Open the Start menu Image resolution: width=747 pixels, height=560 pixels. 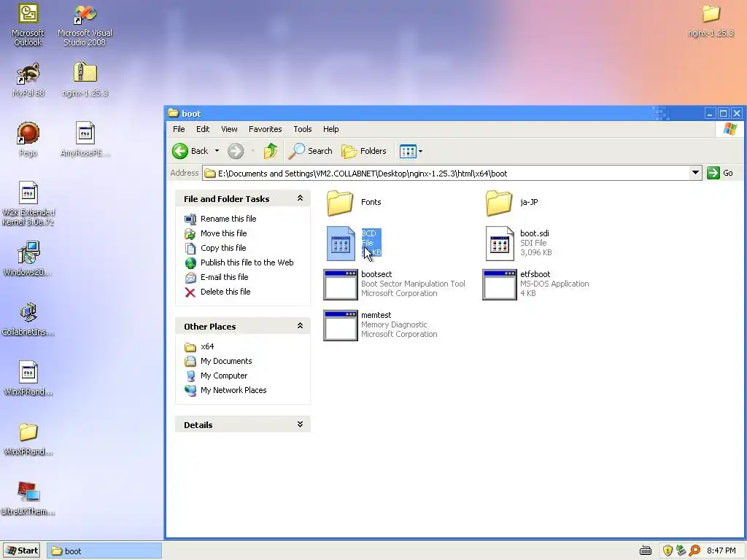(21, 551)
